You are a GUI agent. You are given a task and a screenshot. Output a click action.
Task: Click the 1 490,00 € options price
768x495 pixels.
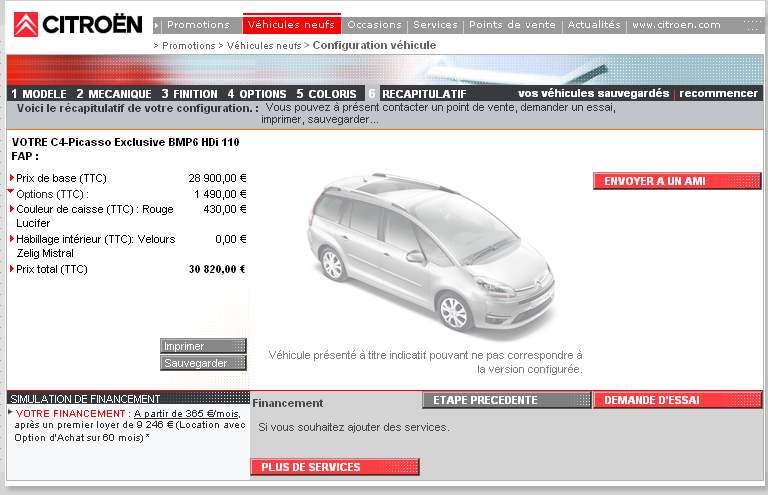coord(220,194)
